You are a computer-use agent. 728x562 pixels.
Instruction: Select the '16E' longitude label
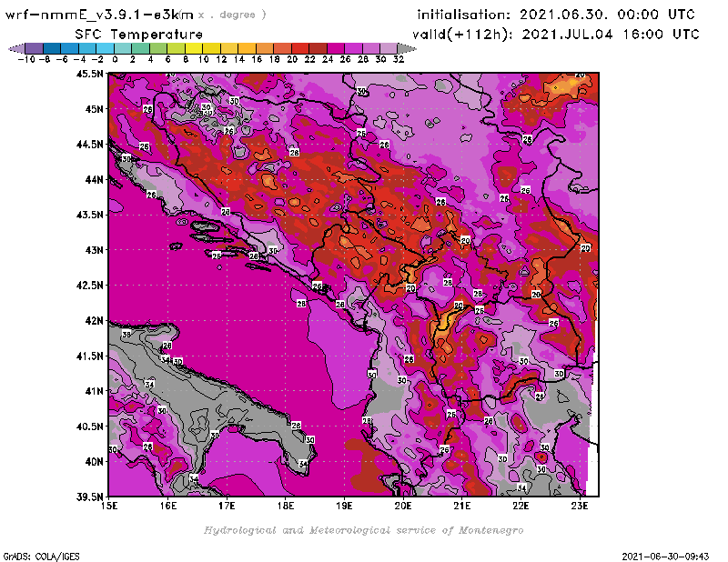coord(168,506)
